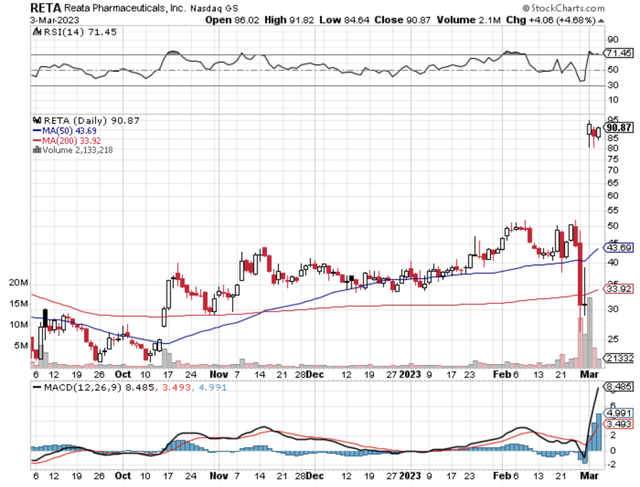This screenshot has width=640, height=487.
Task: Click the tall gray volume bar in March
Action: pyautogui.click(x=589, y=332)
